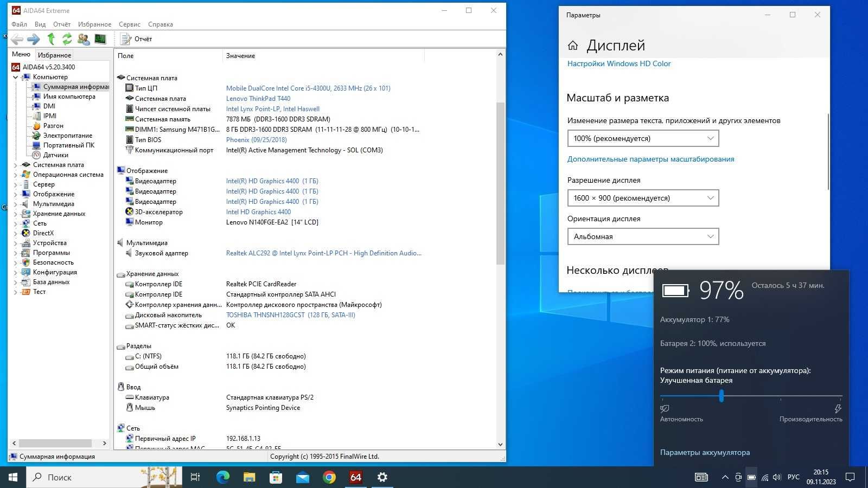Click the home icon in Параметры window
The height and width of the screenshot is (488, 868).
[x=573, y=46]
